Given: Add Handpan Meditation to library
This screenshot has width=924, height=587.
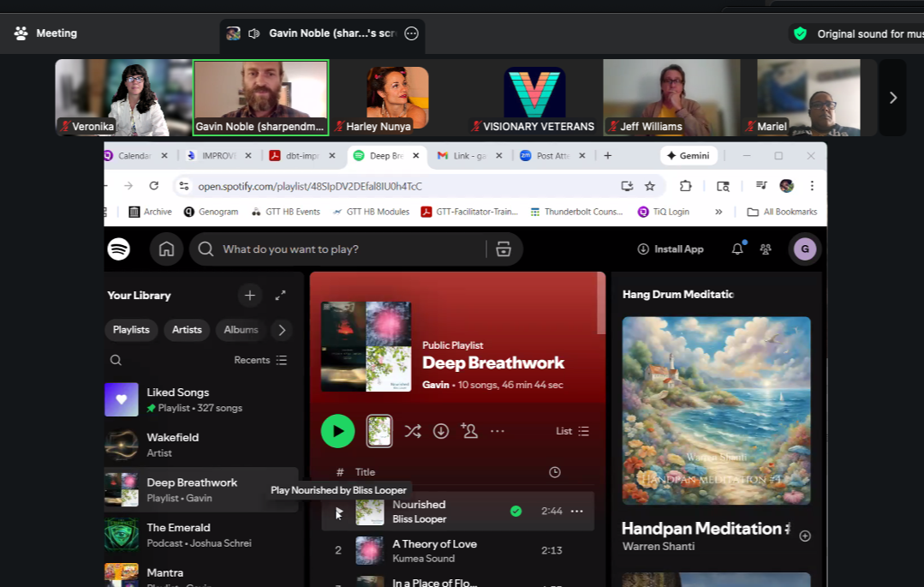Looking at the screenshot, I should 805,536.
